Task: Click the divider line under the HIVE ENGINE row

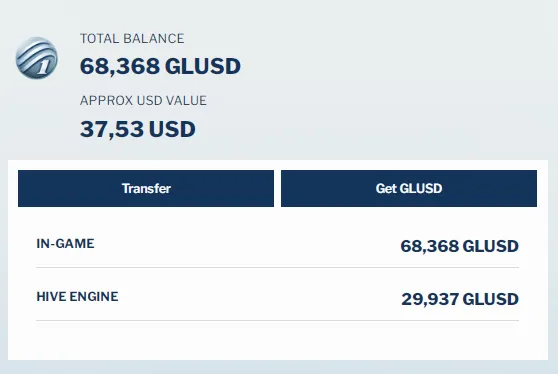Action: (x=278, y=320)
